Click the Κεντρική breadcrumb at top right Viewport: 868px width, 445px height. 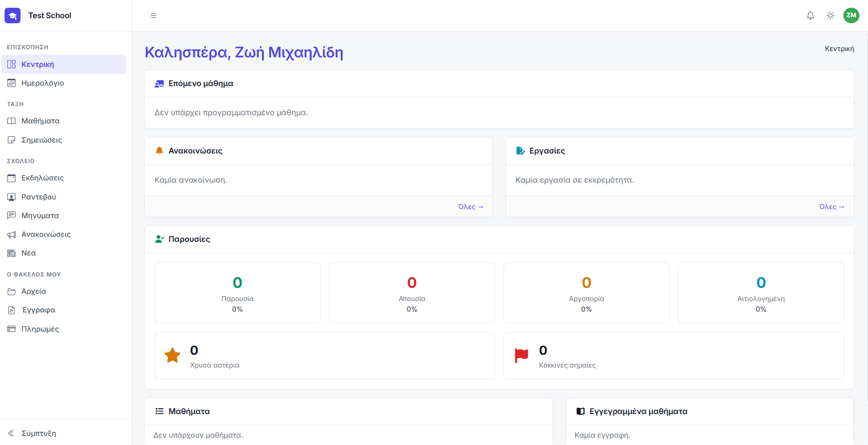839,49
